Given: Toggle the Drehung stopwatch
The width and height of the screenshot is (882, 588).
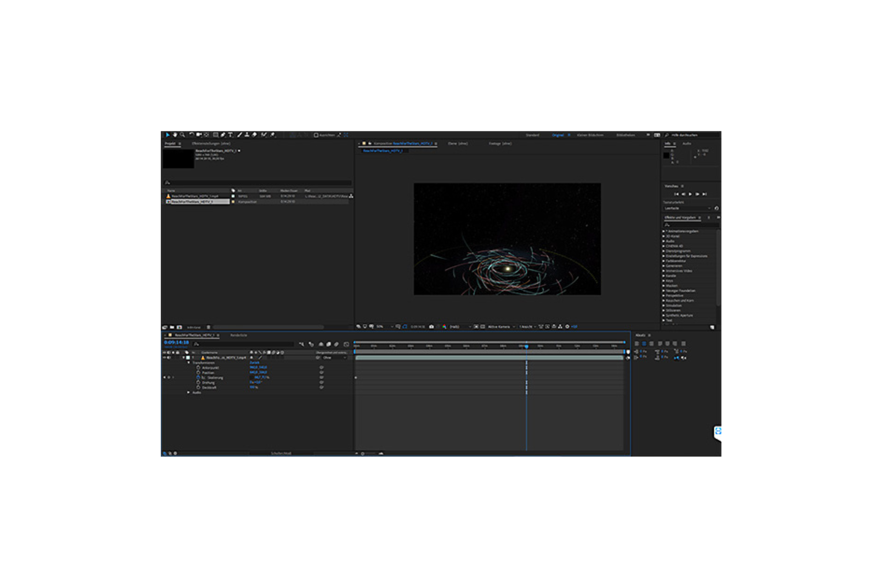Looking at the screenshot, I should pyautogui.click(x=198, y=383).
